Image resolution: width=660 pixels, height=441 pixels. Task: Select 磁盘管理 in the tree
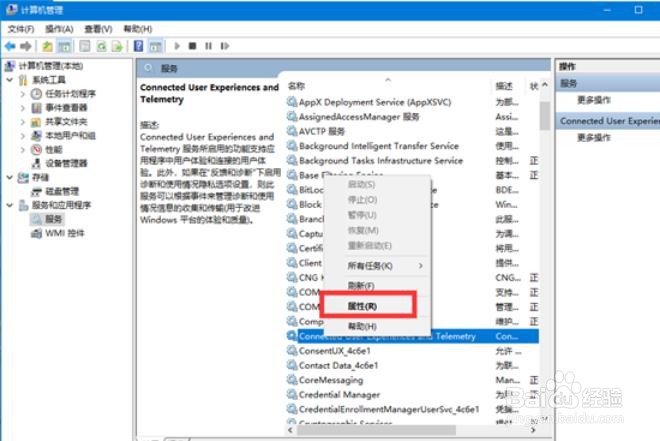click(x=62, y=191)
